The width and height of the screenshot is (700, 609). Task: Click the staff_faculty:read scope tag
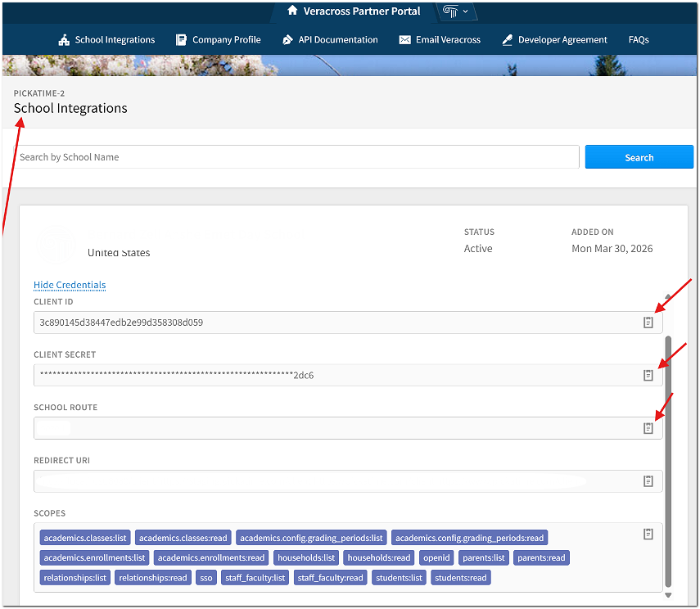(331, 578)
